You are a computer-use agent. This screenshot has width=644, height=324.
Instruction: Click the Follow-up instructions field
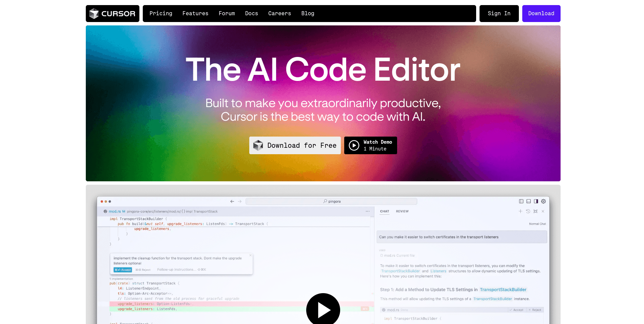tap(181, 270)
